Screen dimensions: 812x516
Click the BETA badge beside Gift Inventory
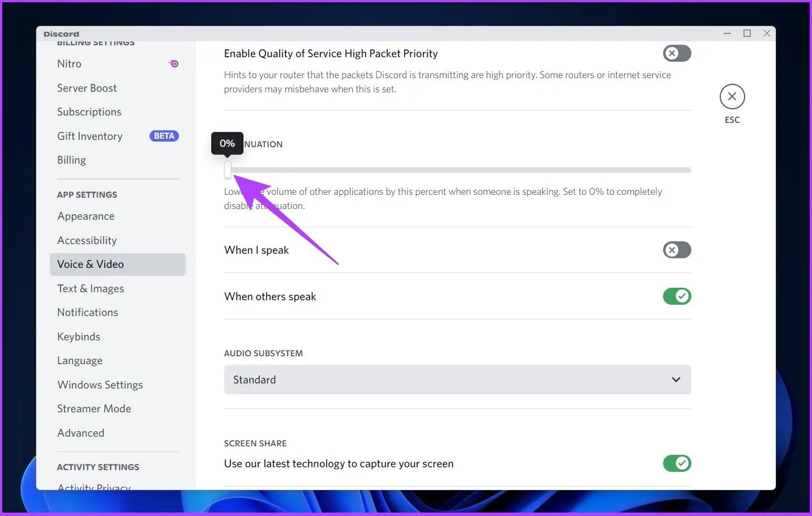pos(164,136)
